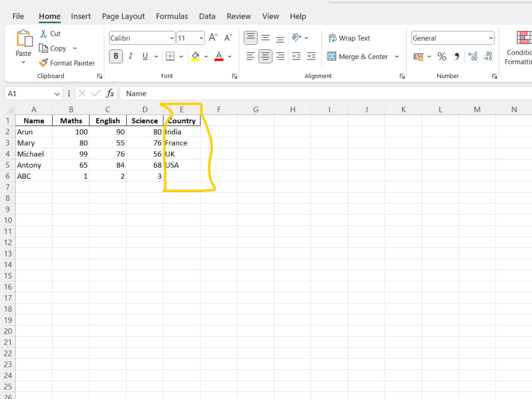Image resolution: width=532 pixels, height=399 pixels.
Task: Activate the Format Painter brush
Action: point(44,63)
